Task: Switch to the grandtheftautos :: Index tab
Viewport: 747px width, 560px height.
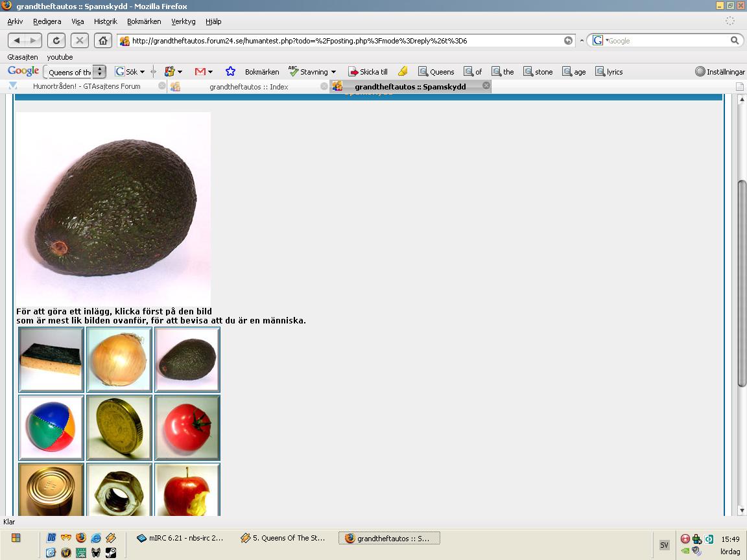Action: (249, 87)
